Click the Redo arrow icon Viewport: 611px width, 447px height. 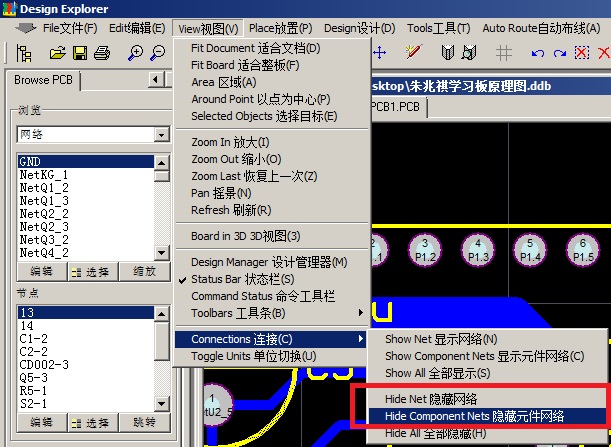560,52
